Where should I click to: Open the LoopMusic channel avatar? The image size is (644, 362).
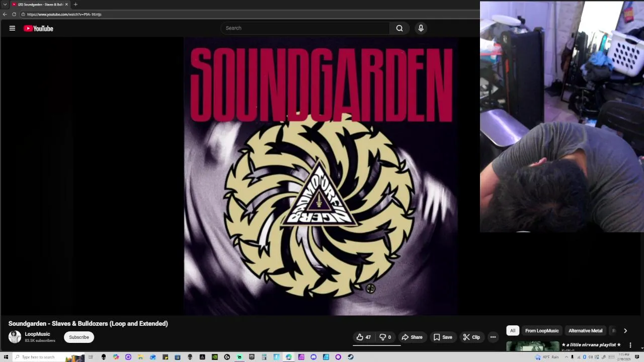[x=15, y=337]
